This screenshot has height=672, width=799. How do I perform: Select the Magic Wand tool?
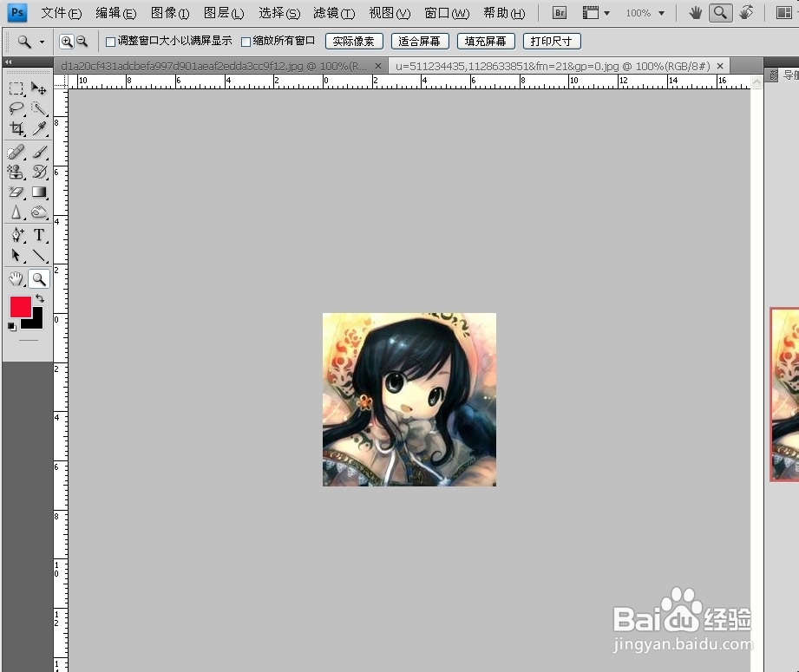click(x=39, y=108)
